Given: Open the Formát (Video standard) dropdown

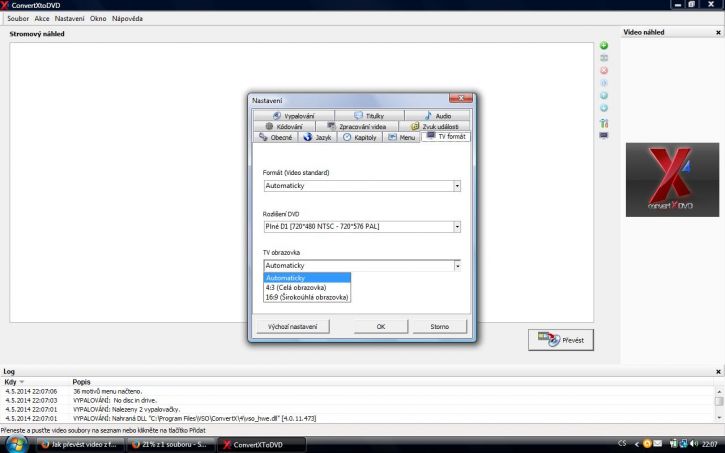Looking at the screenshot, I should coord(362,186).
